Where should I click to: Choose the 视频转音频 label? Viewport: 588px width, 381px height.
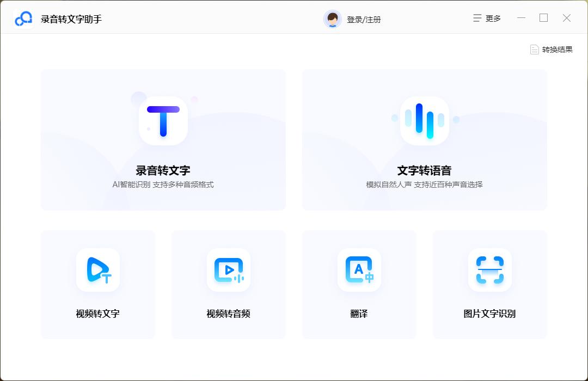(x=228, y=314)
